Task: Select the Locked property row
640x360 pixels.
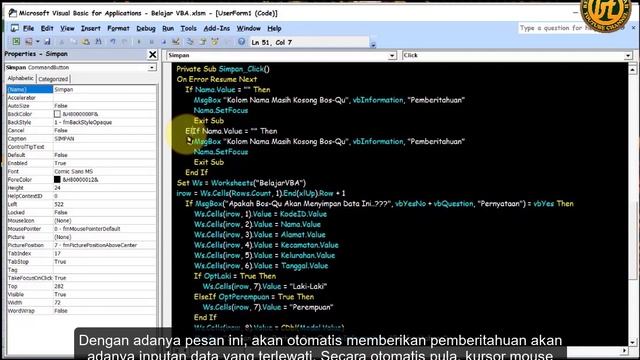Action: 81,213
